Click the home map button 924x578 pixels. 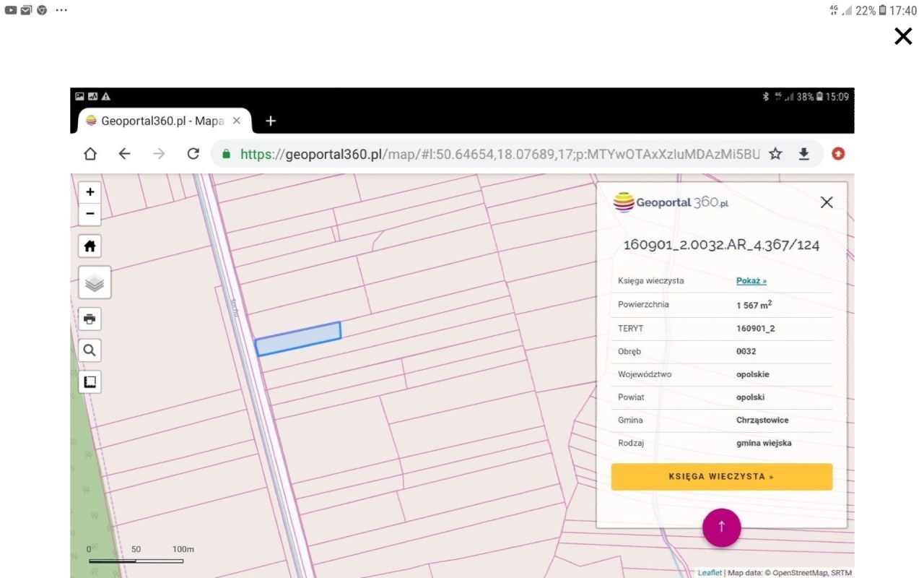(x=90, y=246)
